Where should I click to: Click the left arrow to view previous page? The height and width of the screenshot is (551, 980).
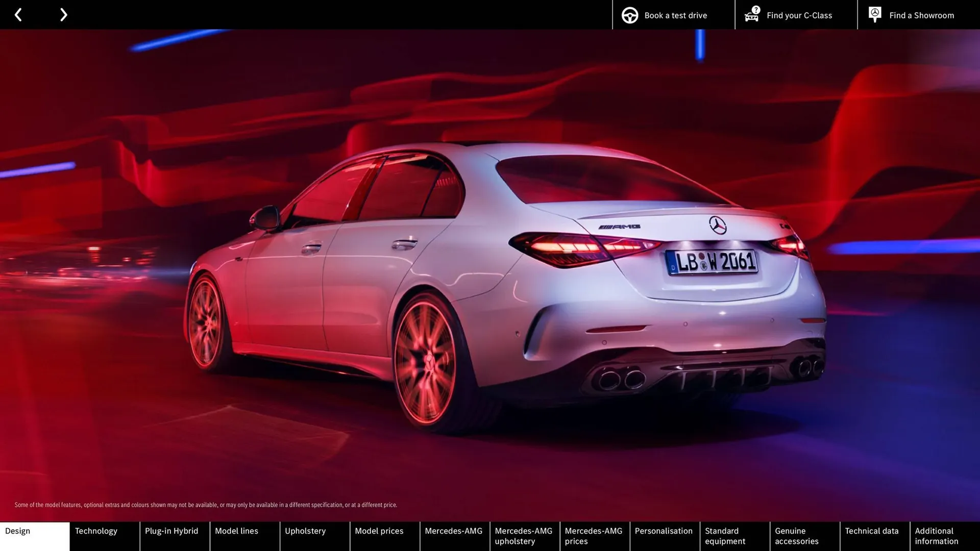pos(18,15)
